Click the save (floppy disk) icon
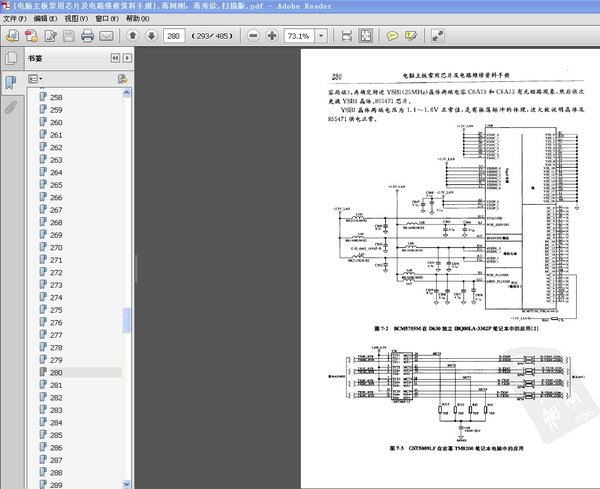Image resolution: width=600 pixels, height=489 pixels. (68, 36)
